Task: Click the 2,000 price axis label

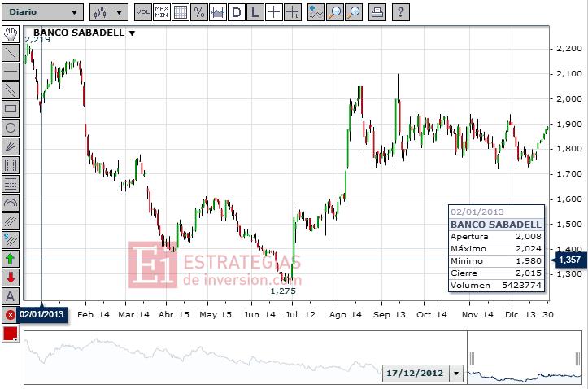Action: [569, 98]
